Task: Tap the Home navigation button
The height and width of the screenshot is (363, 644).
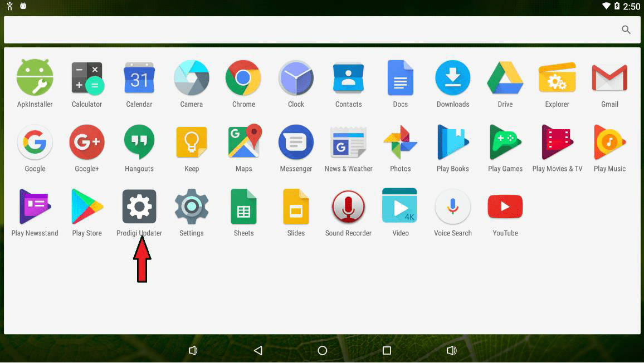Action: (323, 350)
